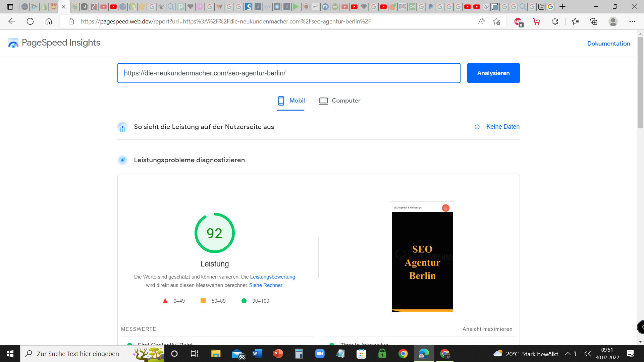Click the 'So sieht die Leistung auf der Nutzerseite aus' heading
This screenshot has height=362, width=644.
tap(204, 127)
